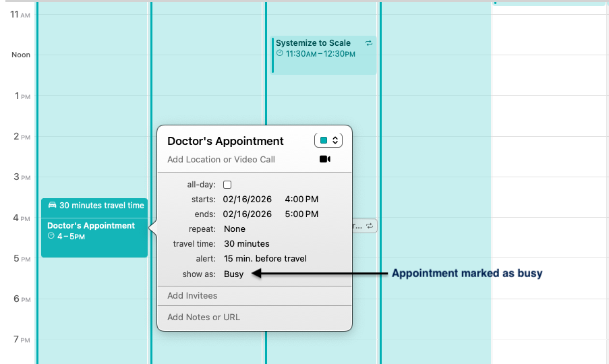609x364 pixels.
Task: Click Add Invitees
Action: click(192, 296)
